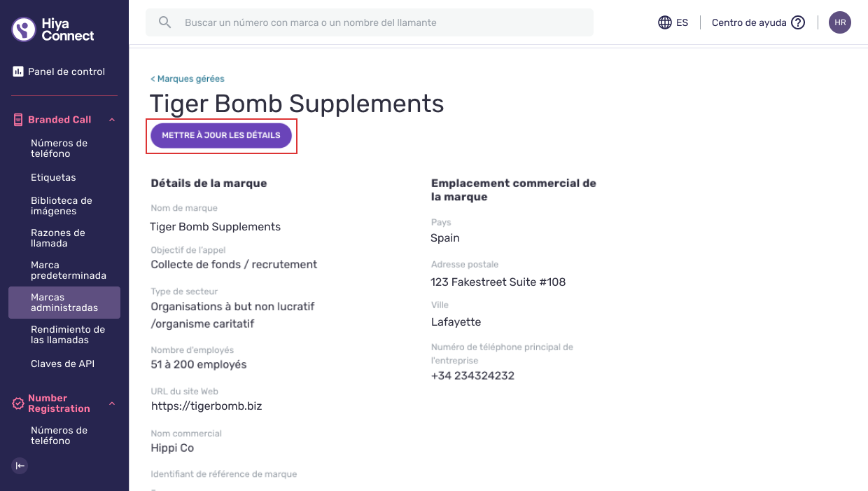Viewport: 868px width, 491px height.
Task: Click the search magnifier icon
Action: point(165,22)
